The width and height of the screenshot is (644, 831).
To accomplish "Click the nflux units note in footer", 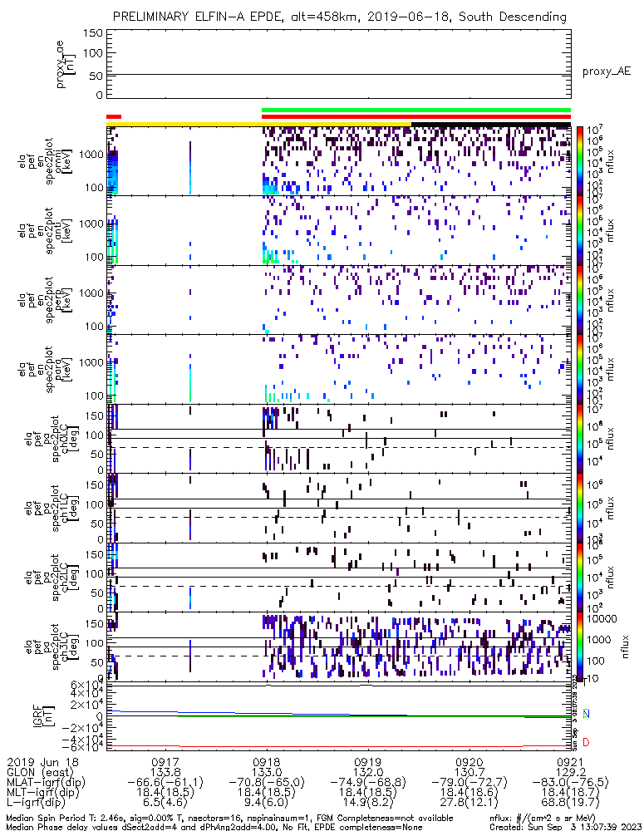I will pos(543,818).
